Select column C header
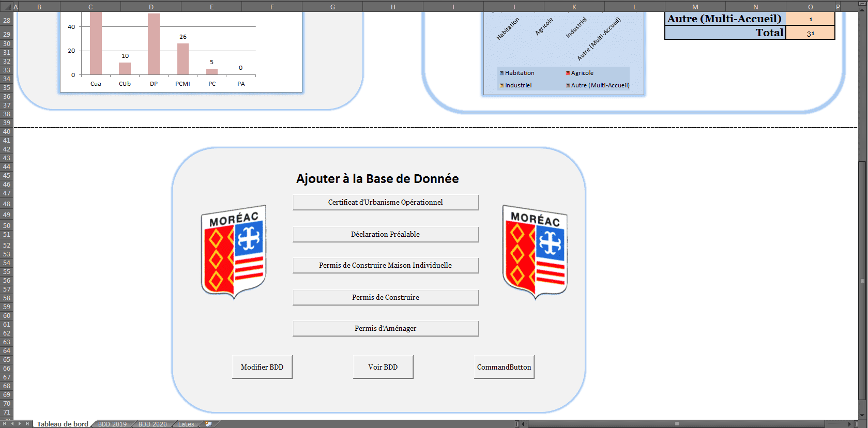Screen dimensions: 868x428 click(90, 7)
